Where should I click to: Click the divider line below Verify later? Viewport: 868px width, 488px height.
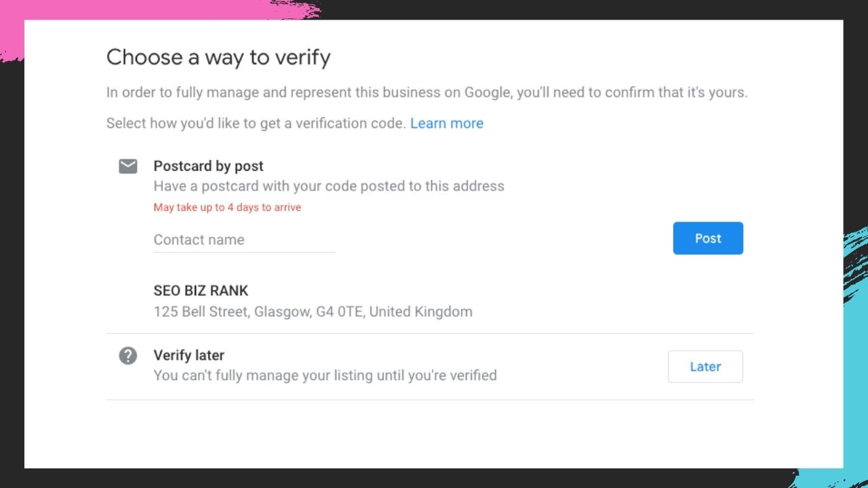[x=430, y=400]
